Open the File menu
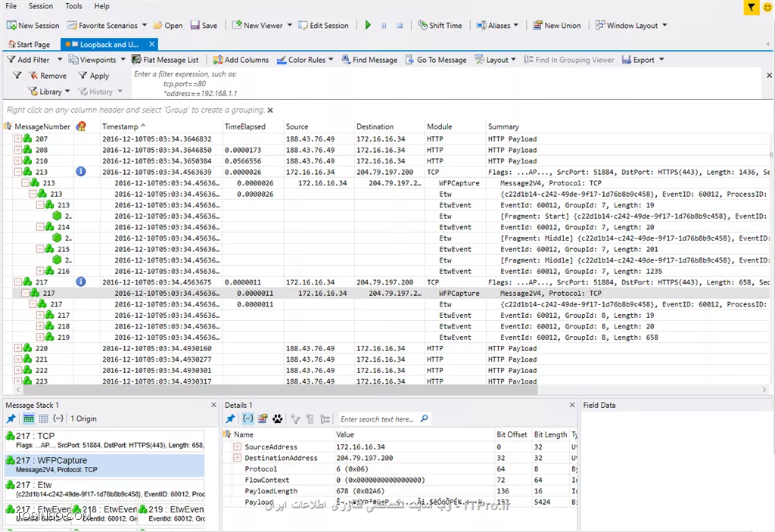Viewport: 775px width, 532px height. click(11, 6)
